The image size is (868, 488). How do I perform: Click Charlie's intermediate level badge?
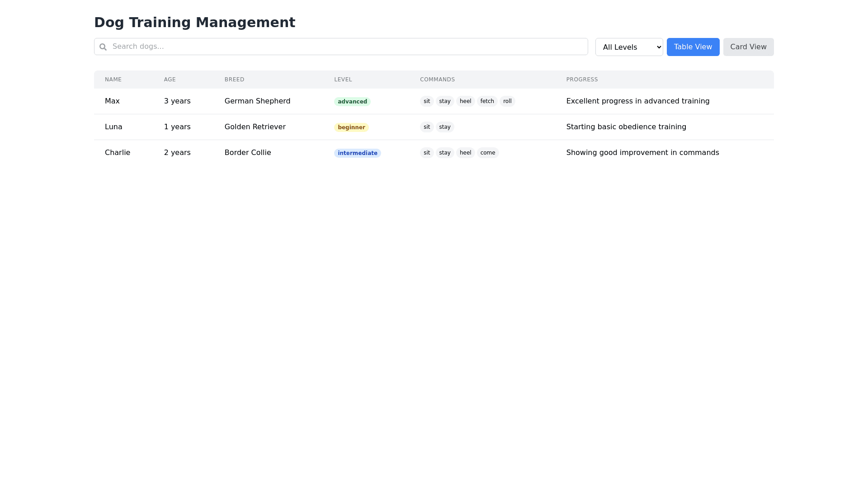357,153
